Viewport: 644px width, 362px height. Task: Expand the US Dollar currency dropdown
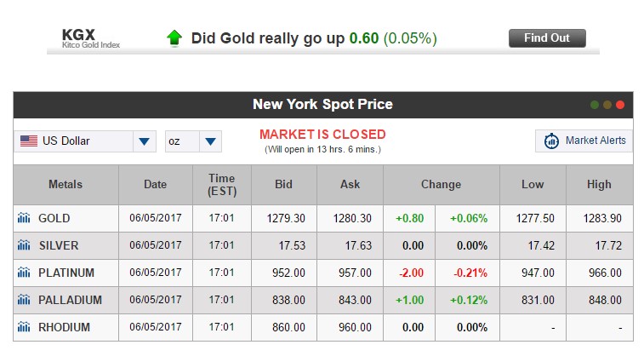coord(144,141)
